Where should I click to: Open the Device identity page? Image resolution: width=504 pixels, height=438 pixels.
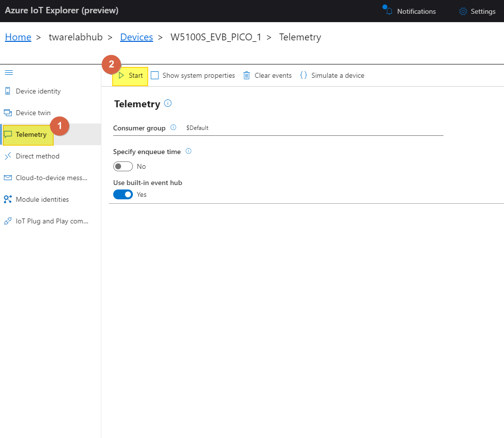51,91
